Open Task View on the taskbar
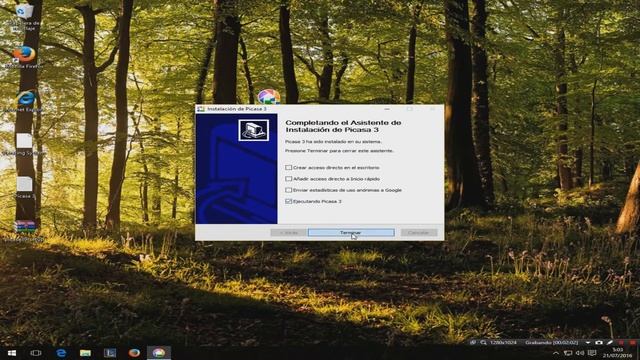640x360 pixels. click(36, 353)
